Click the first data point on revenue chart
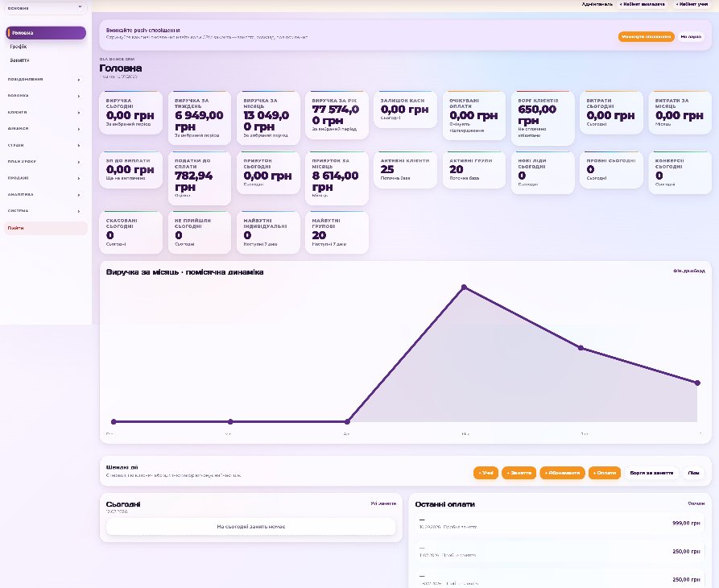The width and height of the screenshot is (719, 588). (114, 421)
